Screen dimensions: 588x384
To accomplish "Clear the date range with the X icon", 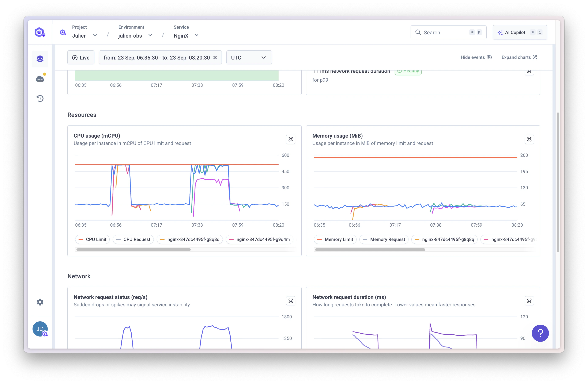I will 215,57.
